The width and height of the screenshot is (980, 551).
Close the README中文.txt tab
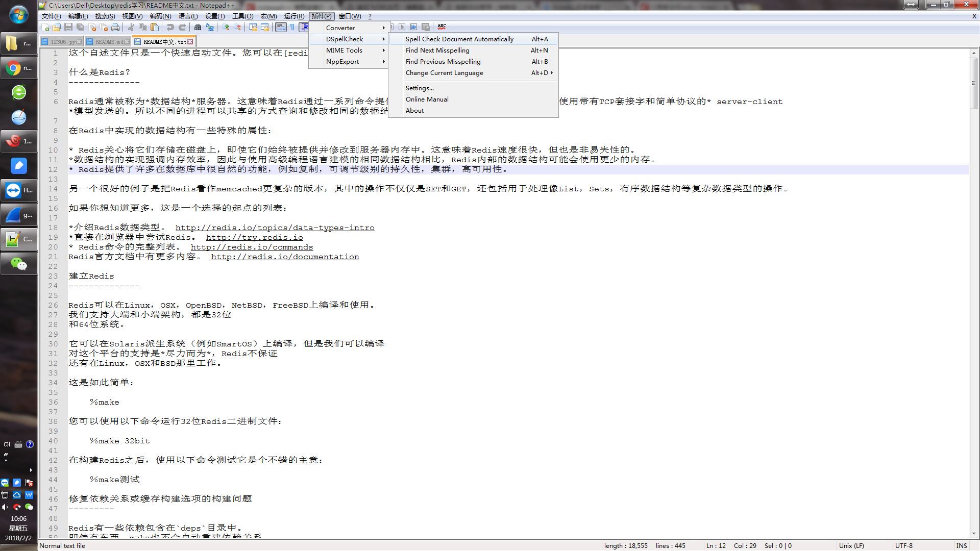(x=190, y=42)
